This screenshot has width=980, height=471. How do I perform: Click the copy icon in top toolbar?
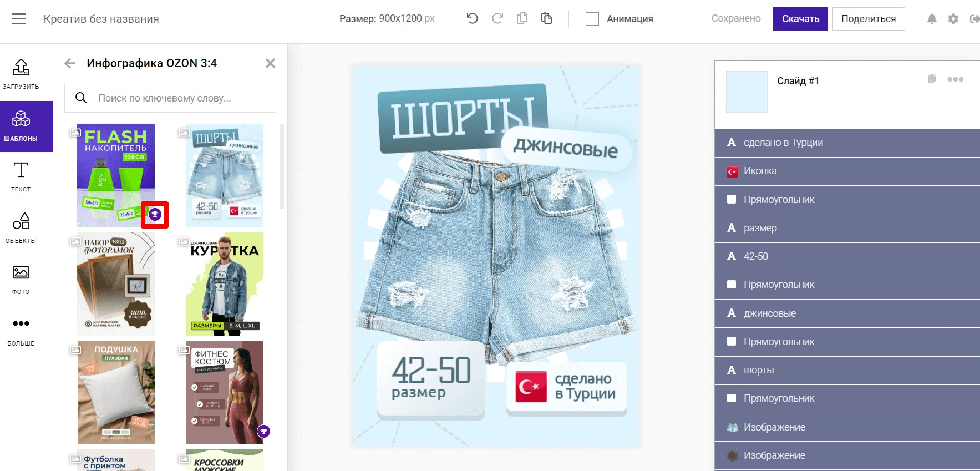pyautogui.click(x=522, y=18)
